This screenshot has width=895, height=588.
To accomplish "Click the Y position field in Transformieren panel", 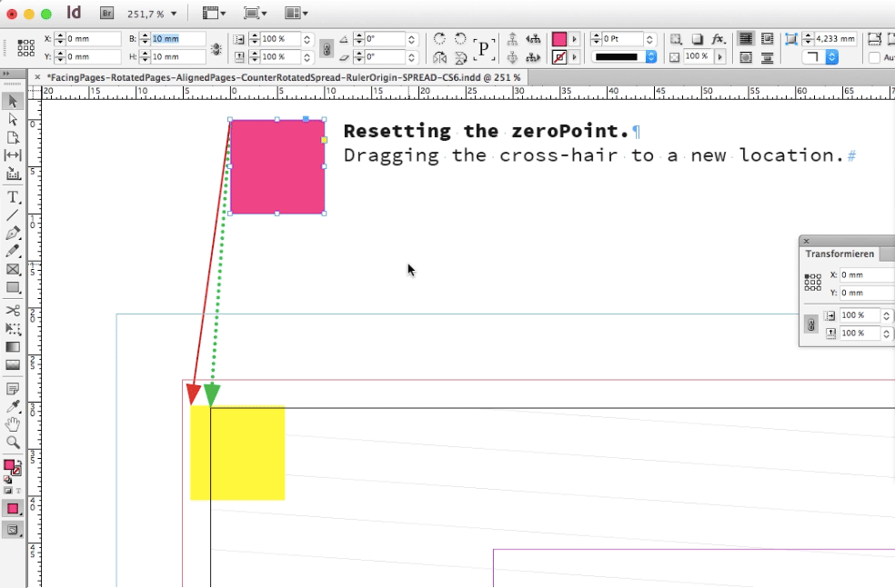I will (866, 292).
